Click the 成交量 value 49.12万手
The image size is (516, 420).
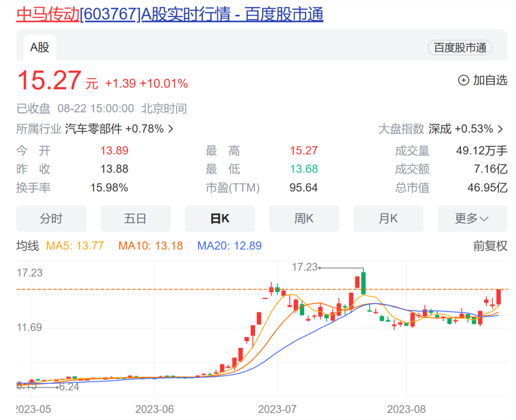point(482,151)
